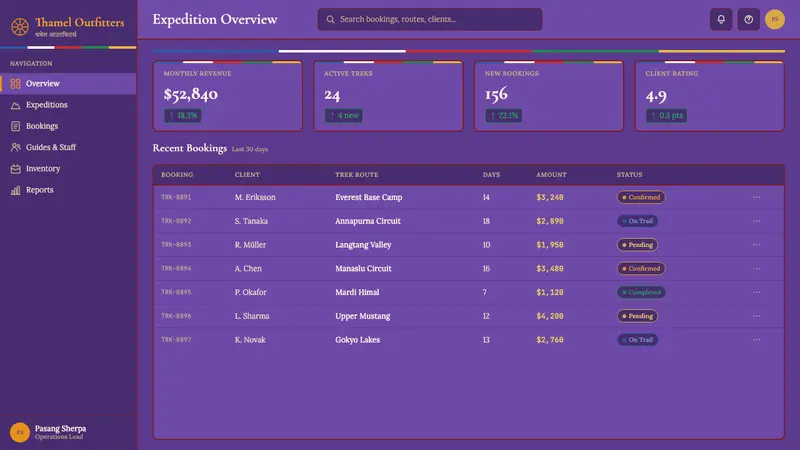Click the 18.3% revenue change badge

pos(183,116)
